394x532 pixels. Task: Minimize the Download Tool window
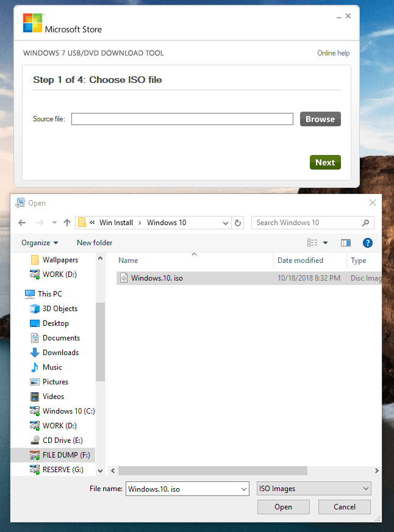pyautogui.click(x=338, y=16)
